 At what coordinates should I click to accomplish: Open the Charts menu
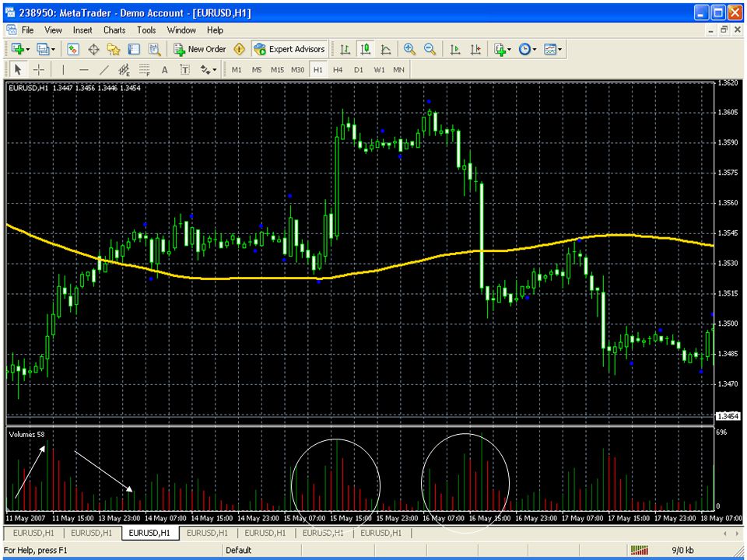click(114, 30)
